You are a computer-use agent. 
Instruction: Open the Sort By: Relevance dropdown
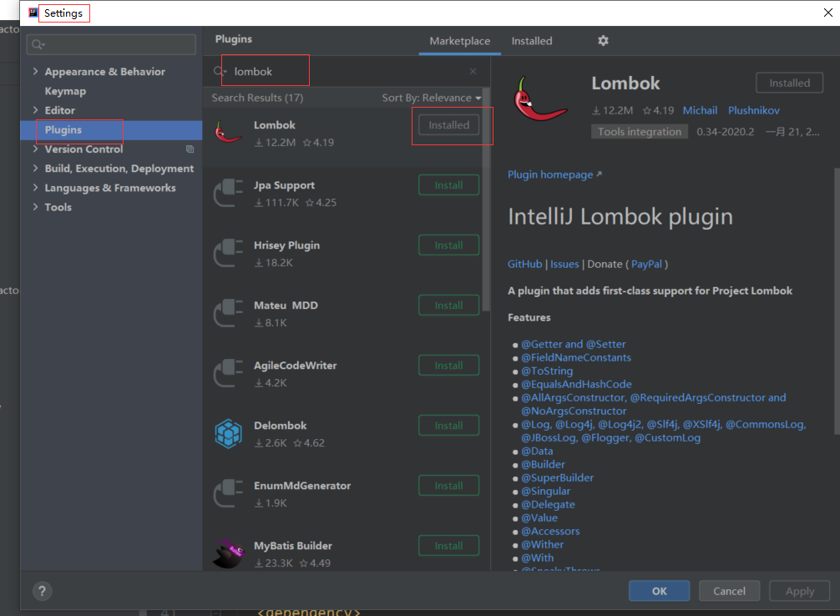tap(431, 98)
